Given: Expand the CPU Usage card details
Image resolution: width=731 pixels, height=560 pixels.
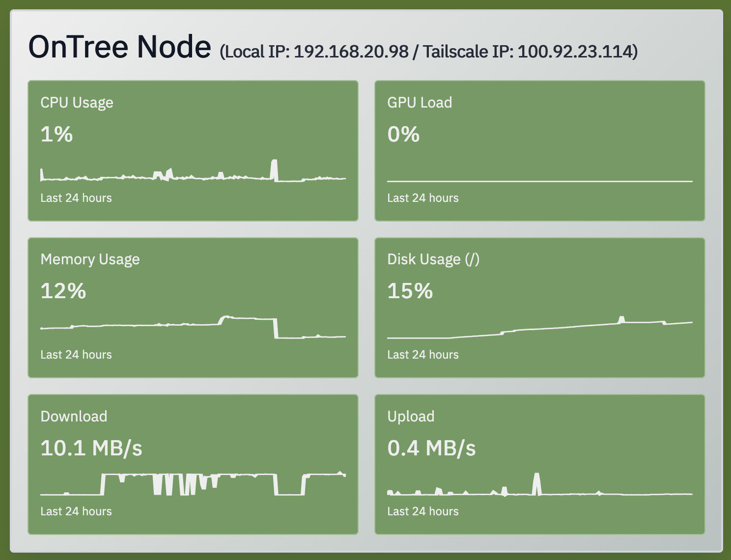Looking at the screenshot, I should tap(193, 150).
